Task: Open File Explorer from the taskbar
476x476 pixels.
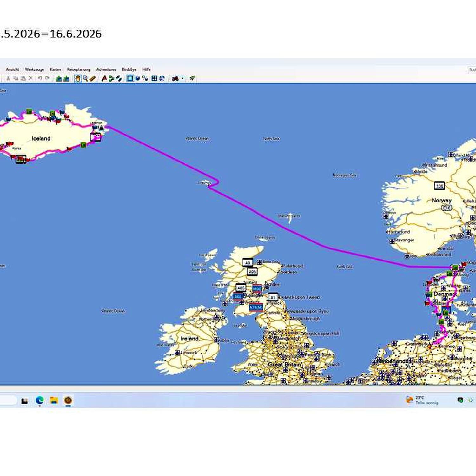Action: pos(54,400)
